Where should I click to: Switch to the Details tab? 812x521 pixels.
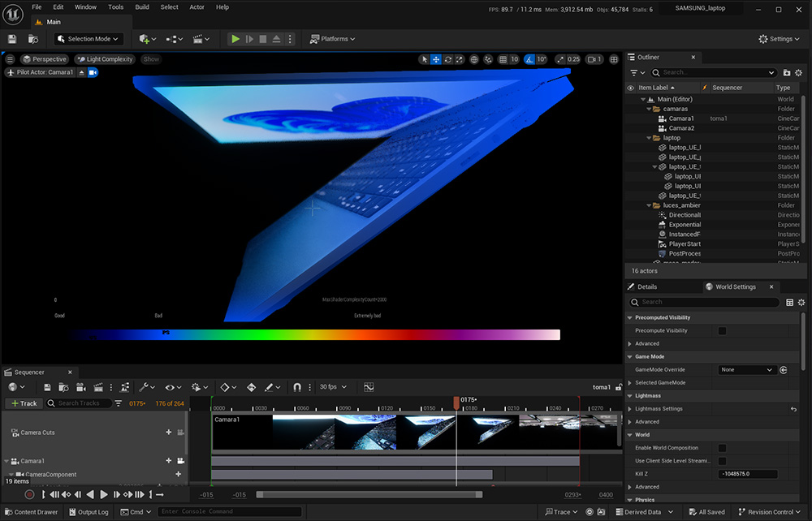tap(646, 286)
